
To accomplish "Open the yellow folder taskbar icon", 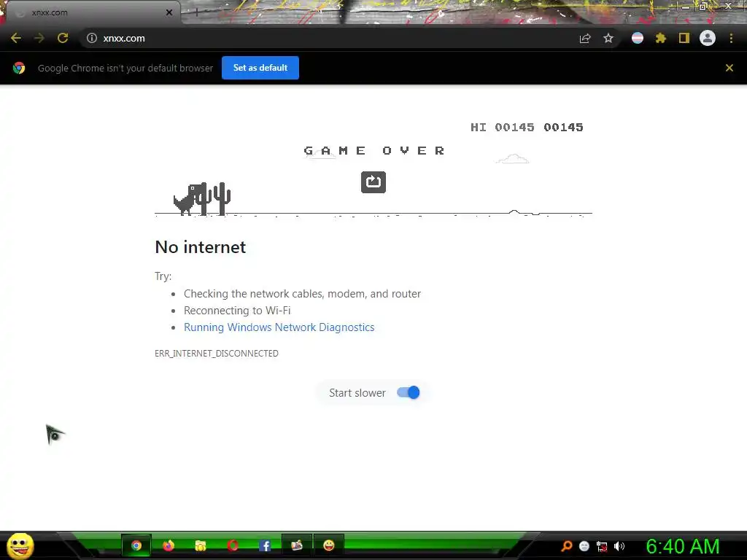I will point(201,545).
